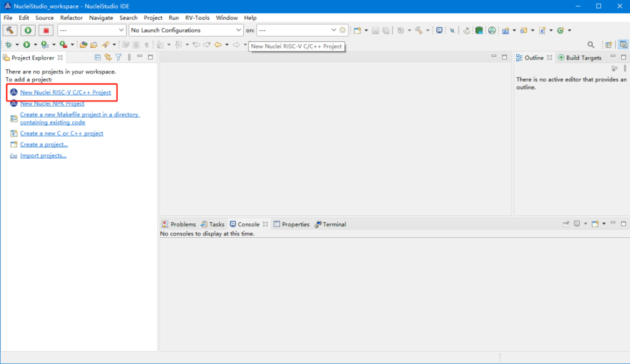The image size is (630, 364).
Task: Open the No Launch Configurations dropdown
Action: 185,30
